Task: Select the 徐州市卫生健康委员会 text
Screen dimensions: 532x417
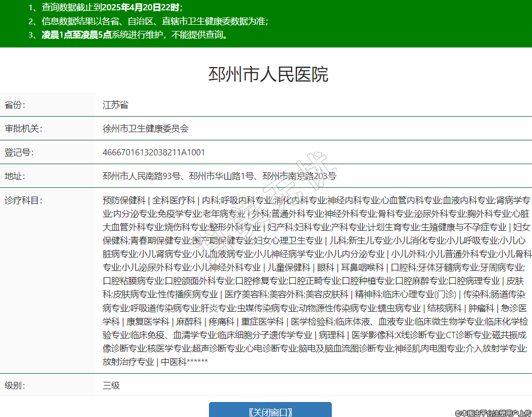Action: coord(146,129)
